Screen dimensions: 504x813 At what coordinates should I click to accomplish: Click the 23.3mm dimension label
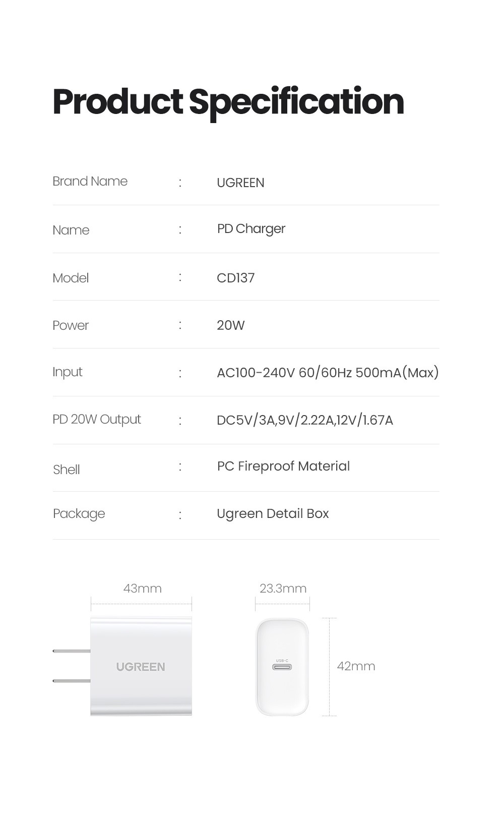283,589
